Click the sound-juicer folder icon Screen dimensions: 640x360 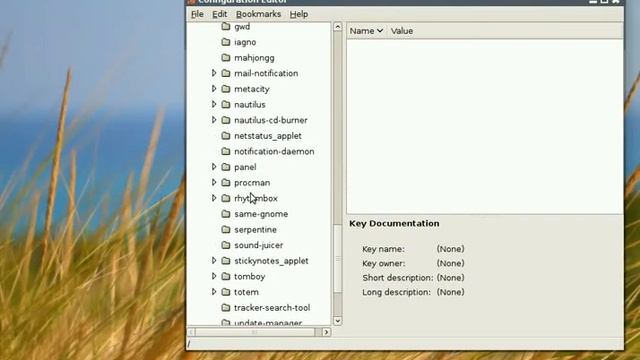coord(226,245)
